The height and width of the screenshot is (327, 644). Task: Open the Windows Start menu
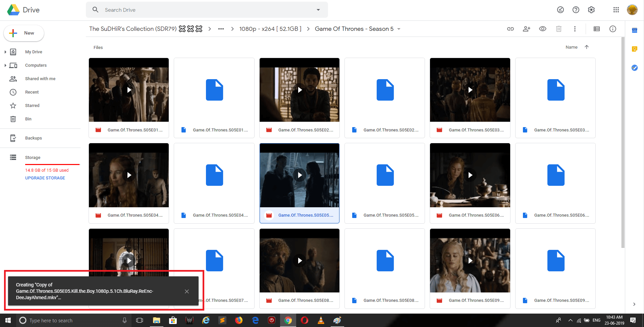click(8, 320)
